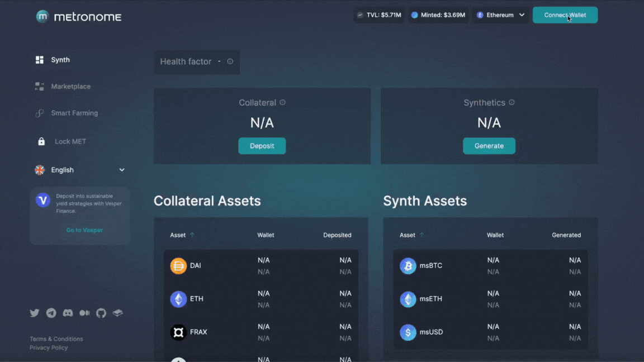
Task: Open the Discord social icon
Action: (68, 313)
